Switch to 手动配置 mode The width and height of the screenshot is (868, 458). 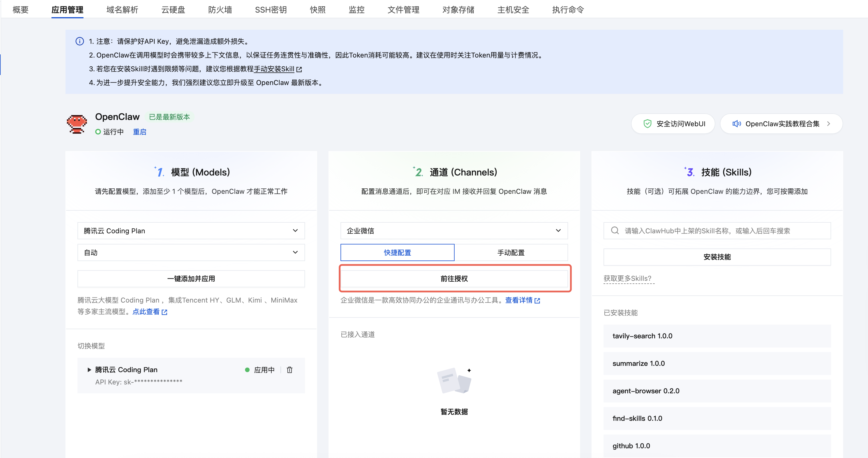(x=511, y=252)
